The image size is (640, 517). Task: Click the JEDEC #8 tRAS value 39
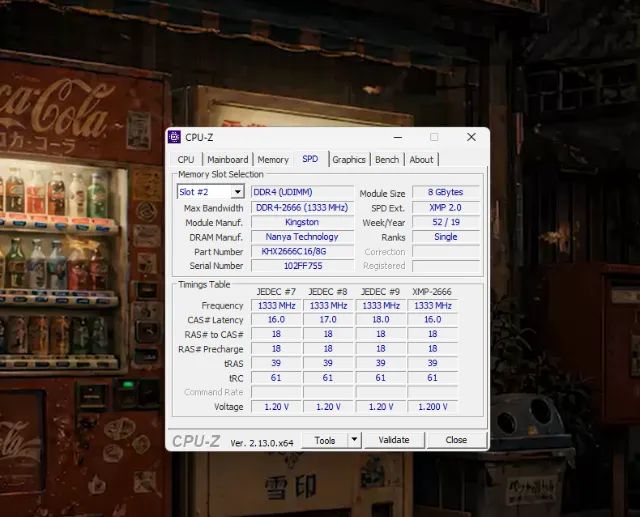(x=328, y=363)
